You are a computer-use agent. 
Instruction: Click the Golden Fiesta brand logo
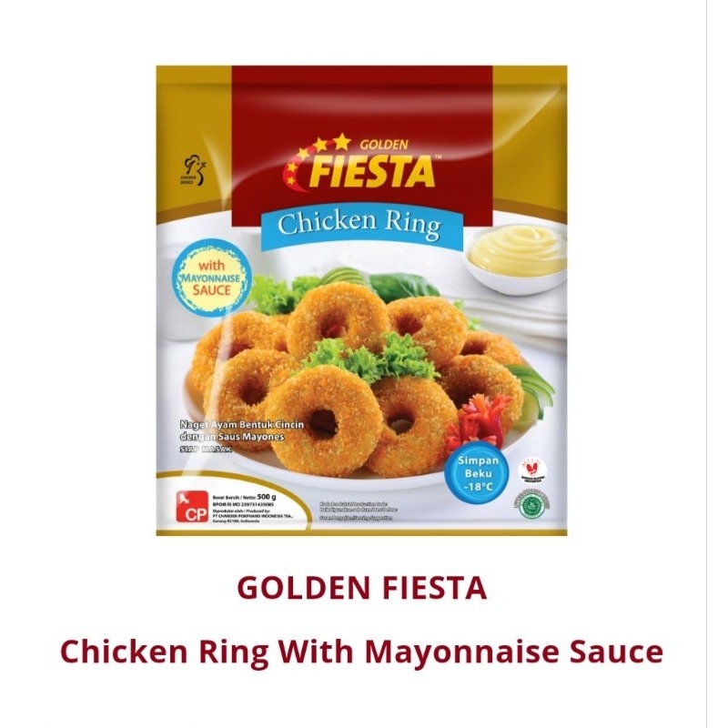click(361, 166)
